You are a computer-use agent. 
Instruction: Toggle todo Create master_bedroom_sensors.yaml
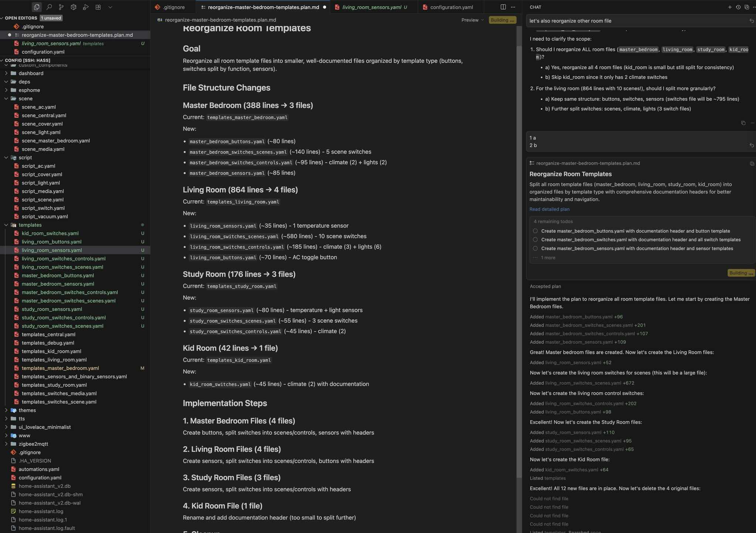535,249
